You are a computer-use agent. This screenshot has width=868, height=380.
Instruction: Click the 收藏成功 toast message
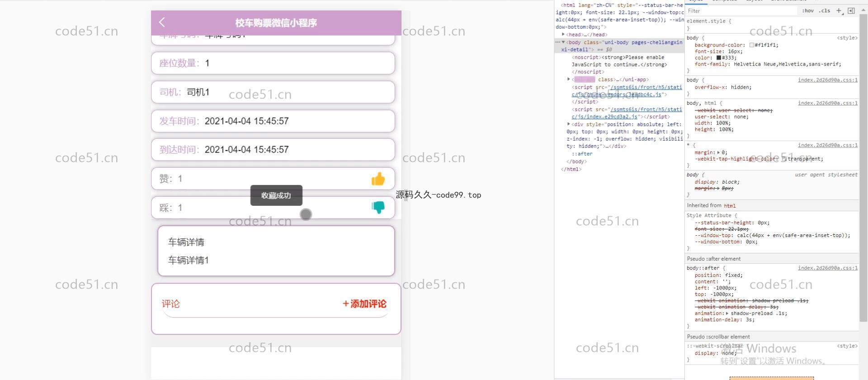click(x=276, y=195)
